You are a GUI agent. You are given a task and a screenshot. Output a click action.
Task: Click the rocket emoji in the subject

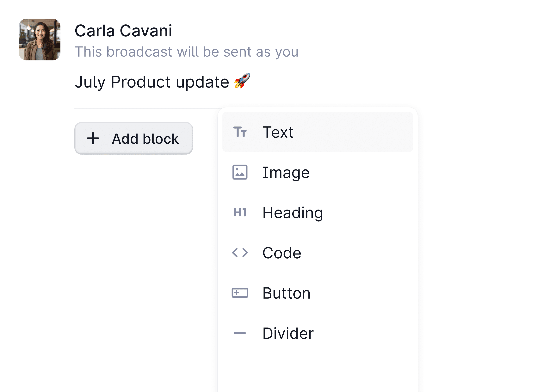[242, 81]
